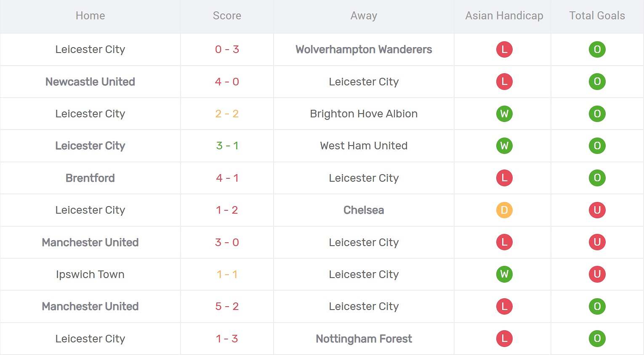Open the Newcastle United team link
The width and height of the screenshot is (644, 355).
tap(90, 82)
